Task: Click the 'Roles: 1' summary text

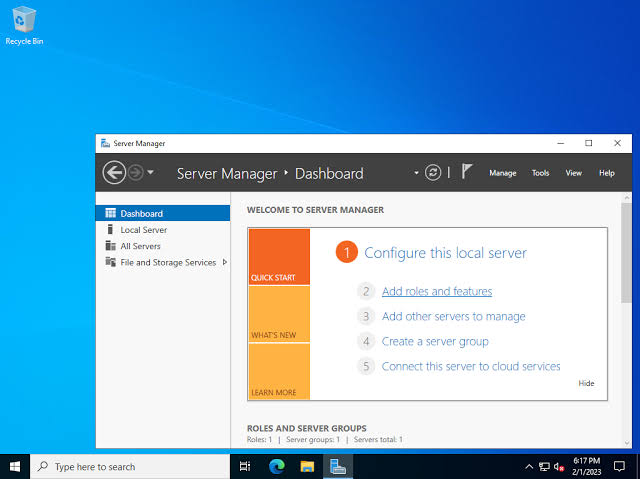Action: pos(259,439)
